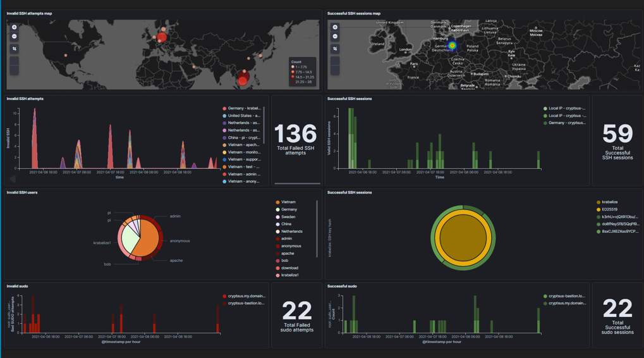Toggle the Vietnam series in Invalid SSH users legend
Viewport: 644px width, 358px height.
(x=288, y=202)
